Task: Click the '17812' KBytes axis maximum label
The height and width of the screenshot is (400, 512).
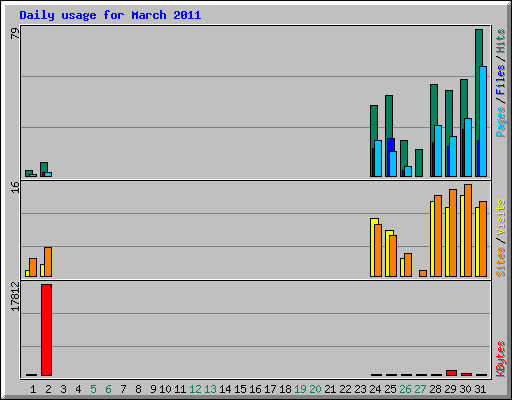Action: (x=15, y=296)
